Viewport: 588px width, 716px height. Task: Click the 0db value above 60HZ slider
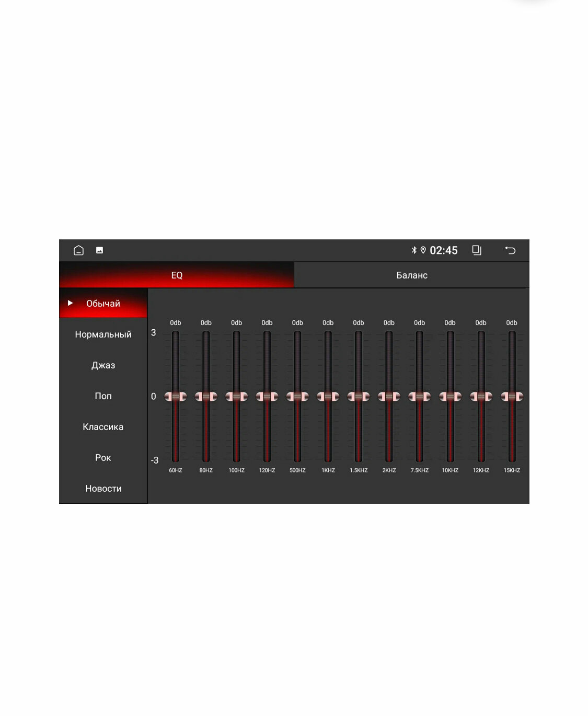pyautogui.click(x=176, y=323)
